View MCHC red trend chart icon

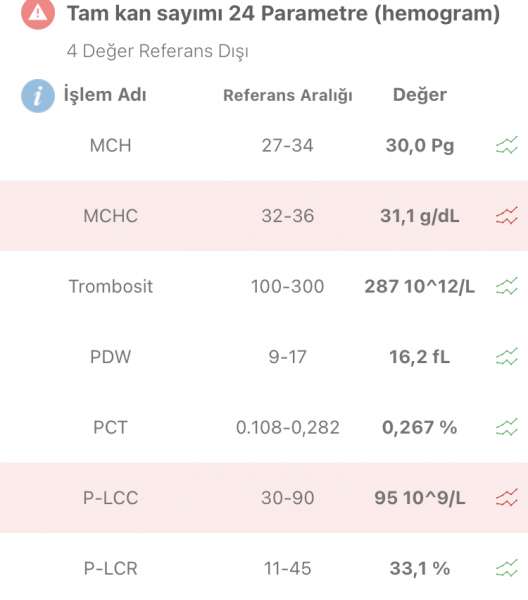(x=507, y=216)
